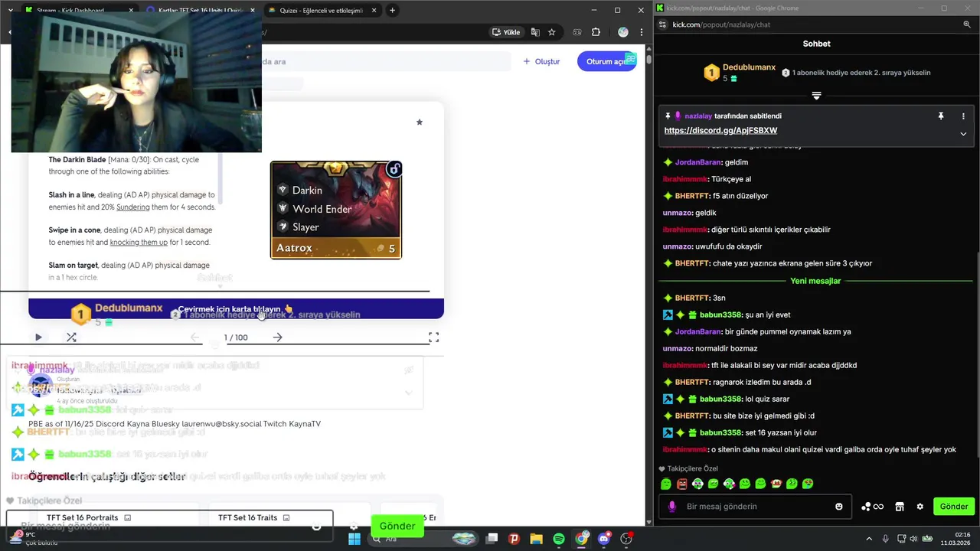The width and height of the screenshot is (980, 551).
Task: Click the purple microphone identity icon in chat input
Action: pyautogui.click(x=672, y=507)
